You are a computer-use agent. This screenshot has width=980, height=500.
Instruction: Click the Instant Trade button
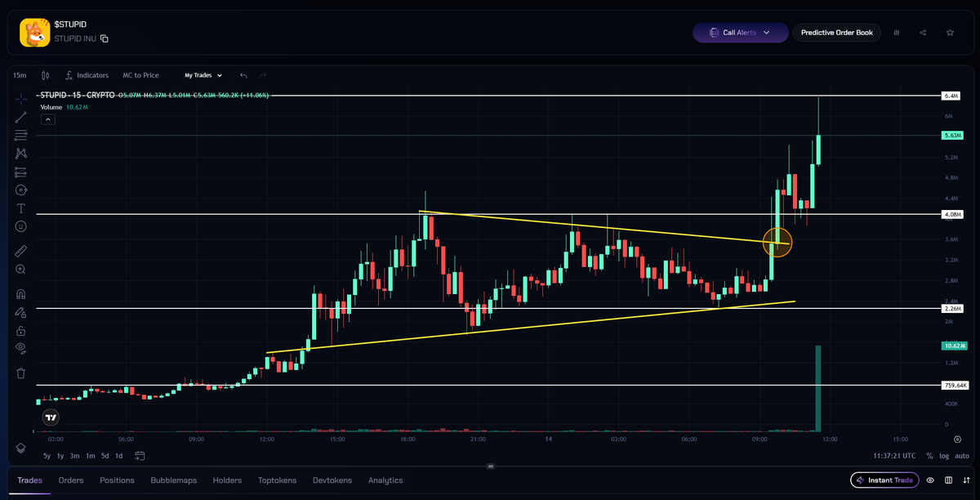[884, 480]
